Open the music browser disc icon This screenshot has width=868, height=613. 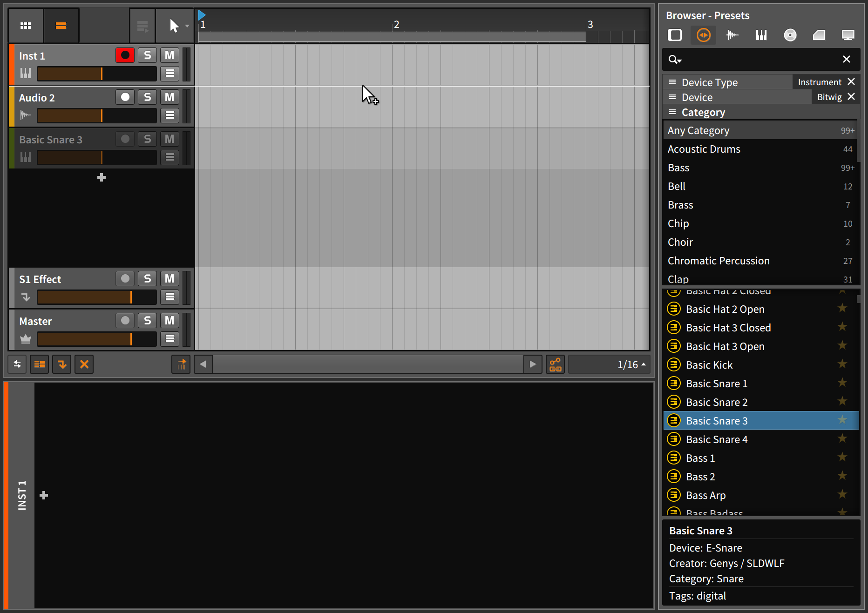pyautogui.click(x=790, y=35)
